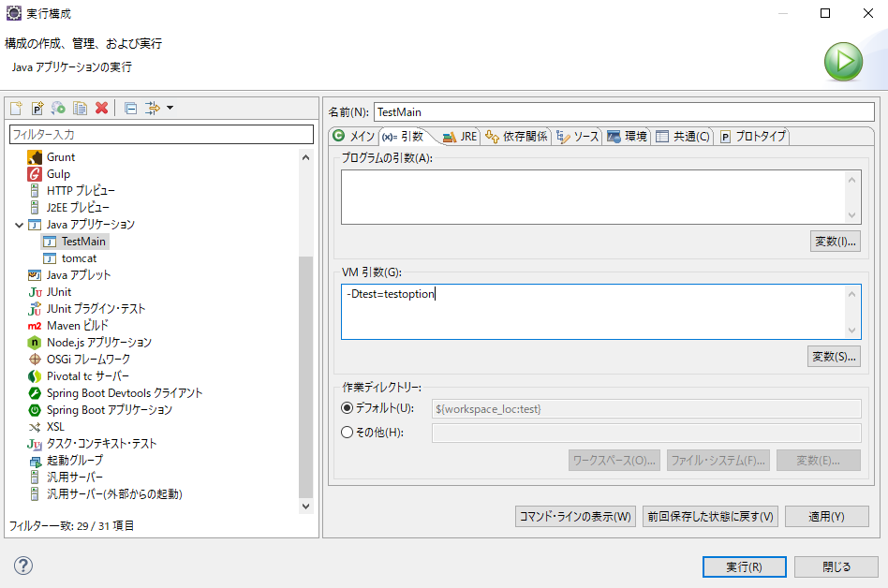
Task: Click into the VM 引数 text area
Action: point(593,312)
